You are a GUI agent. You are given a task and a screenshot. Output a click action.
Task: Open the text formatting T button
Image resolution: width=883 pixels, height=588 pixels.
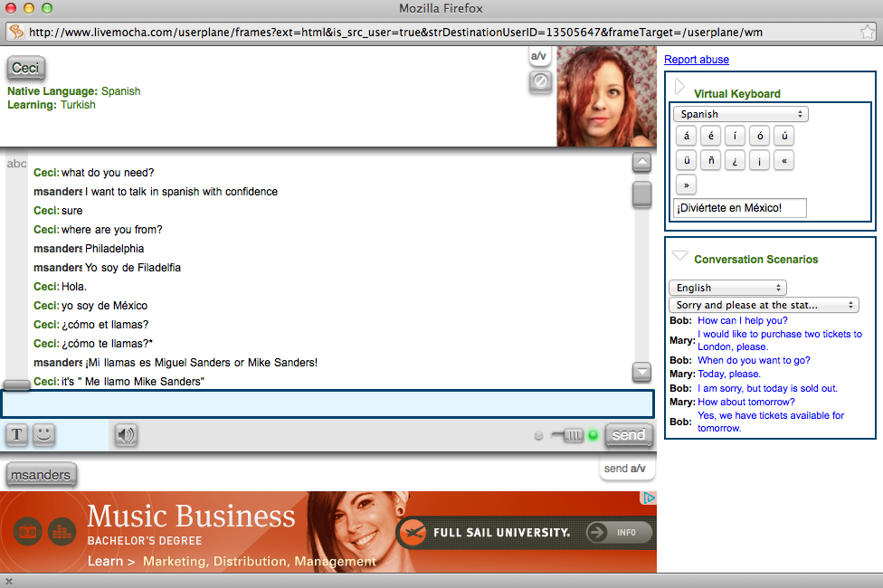coord(16,434)
